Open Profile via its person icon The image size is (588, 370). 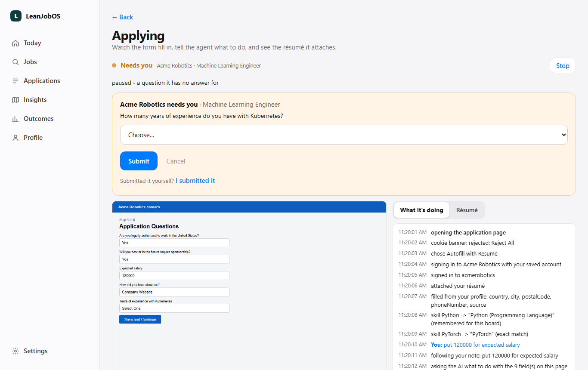15,138
